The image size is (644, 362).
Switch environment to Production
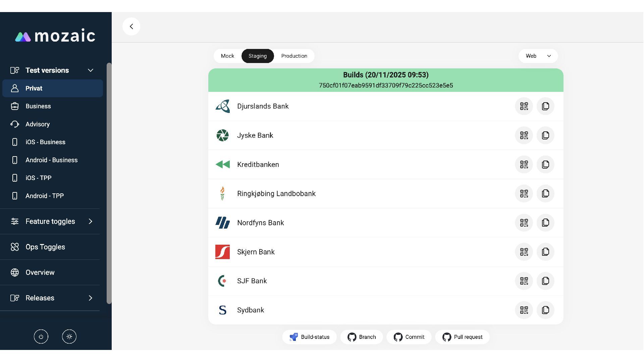294,56
